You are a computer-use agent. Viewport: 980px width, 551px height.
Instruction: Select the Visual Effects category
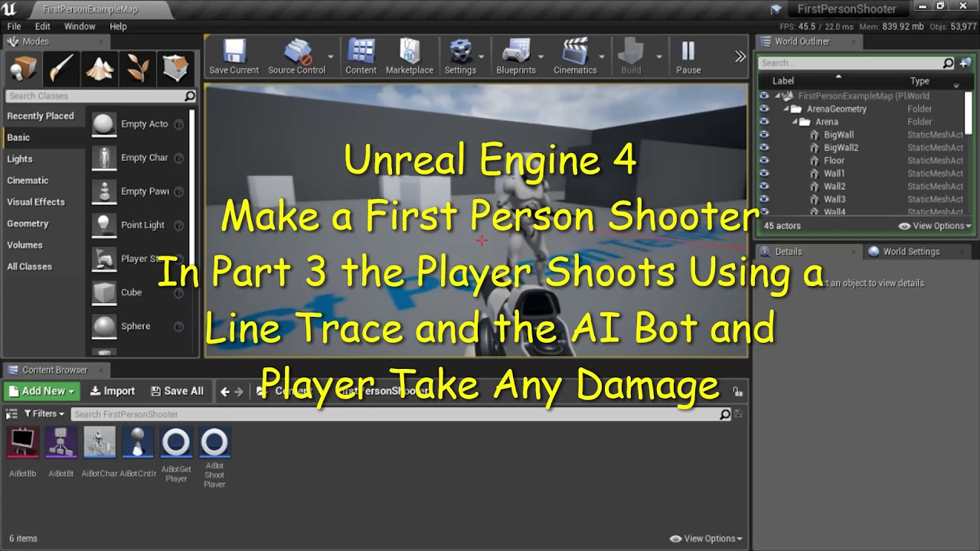click(x=36, y=202)
